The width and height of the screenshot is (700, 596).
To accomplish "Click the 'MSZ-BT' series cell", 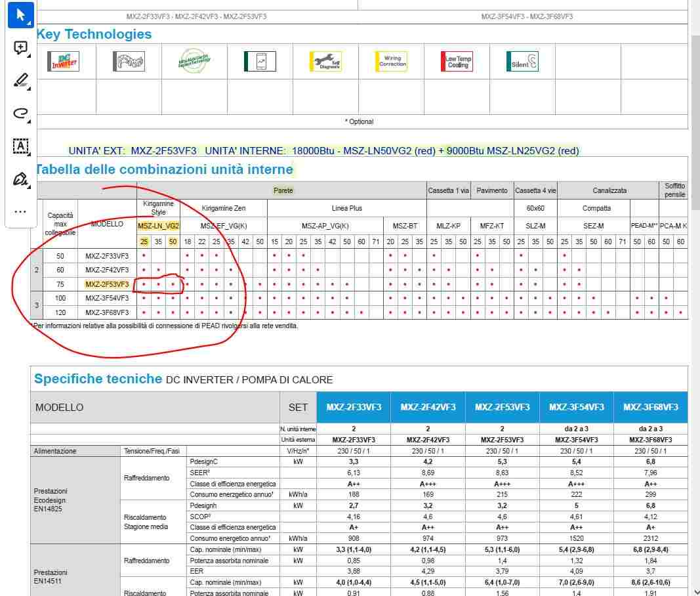I will pos(405,226).
